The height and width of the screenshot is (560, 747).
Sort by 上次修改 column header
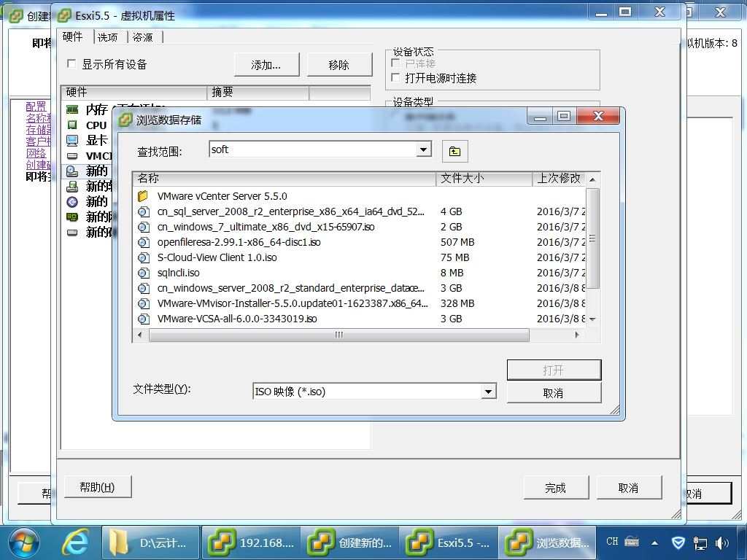coord(559,179)
